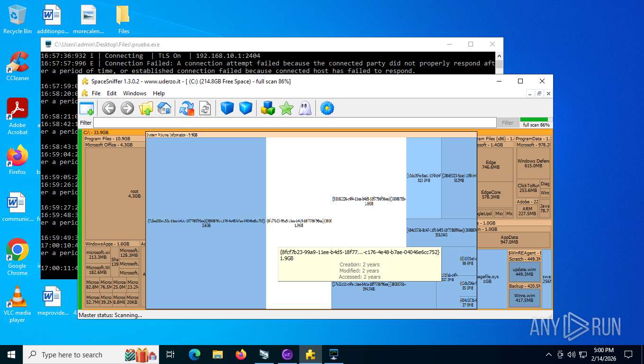The image size is (644, 364).
Task: Click the blue flower donate icon
Action: coord(327,108)
